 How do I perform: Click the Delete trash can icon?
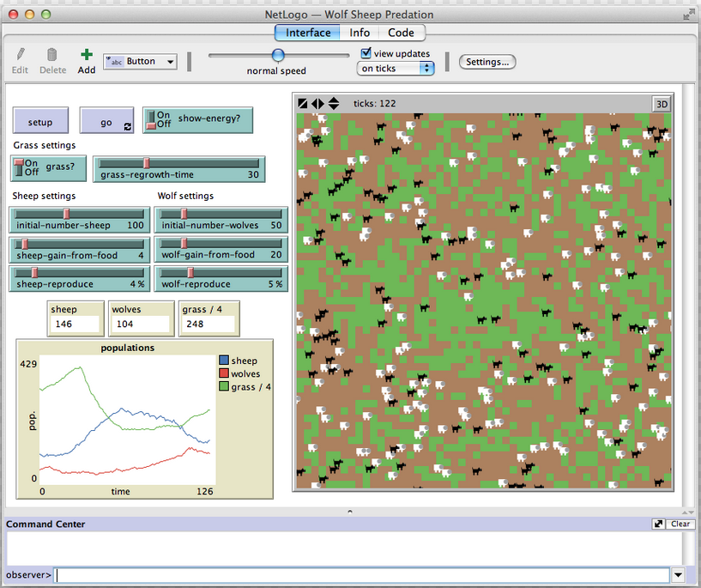pos(52,55)
